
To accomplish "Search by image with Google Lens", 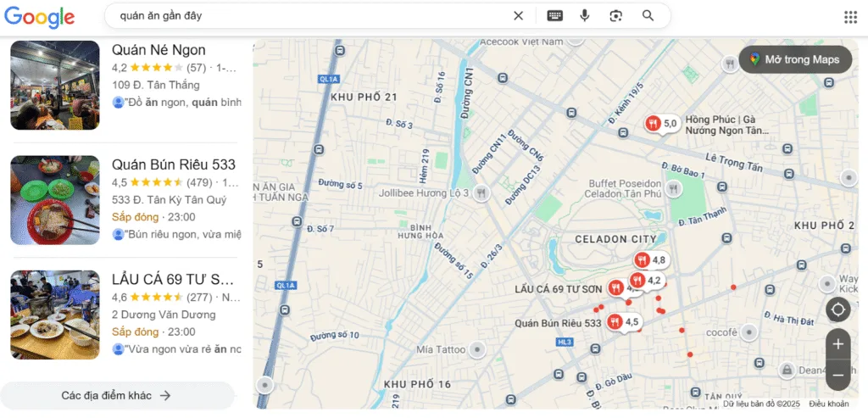I will (x=616, y=16).
